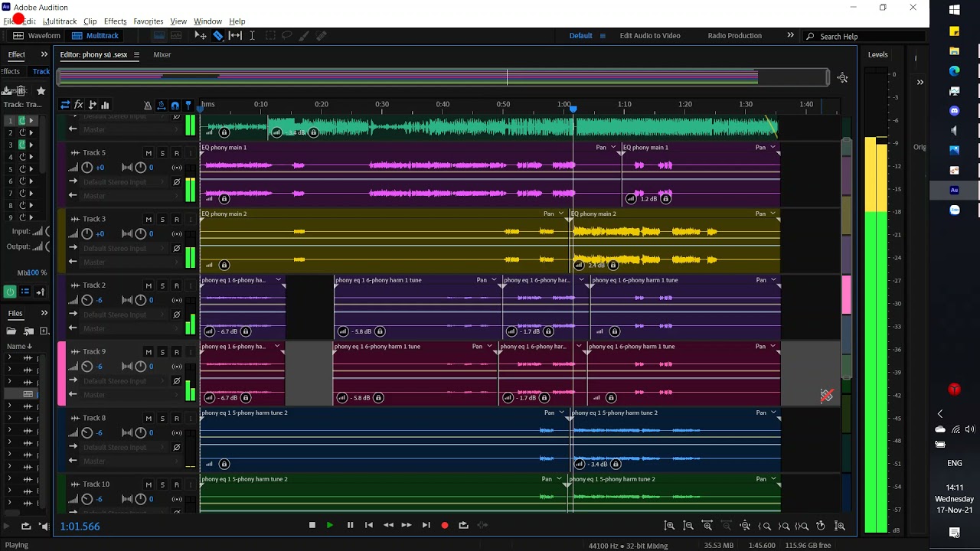Open the Default workspace menu

587,36
